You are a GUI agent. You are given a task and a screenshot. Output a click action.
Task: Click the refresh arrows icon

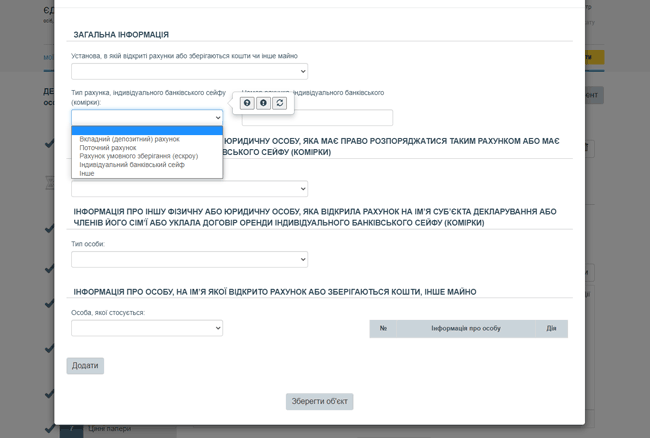279,103
